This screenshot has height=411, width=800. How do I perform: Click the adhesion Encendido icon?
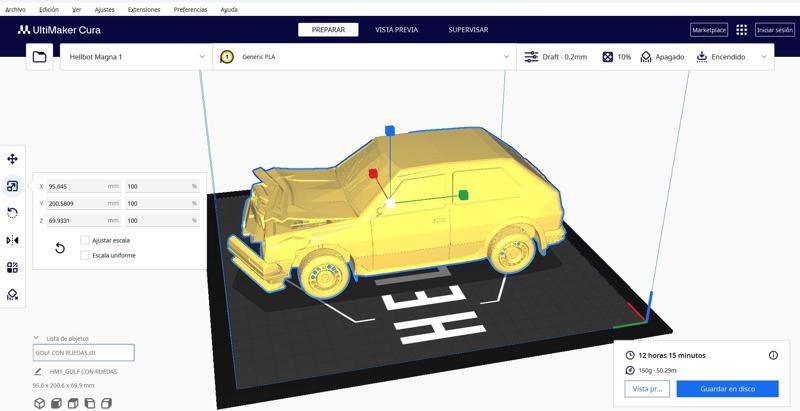point(702,57)
